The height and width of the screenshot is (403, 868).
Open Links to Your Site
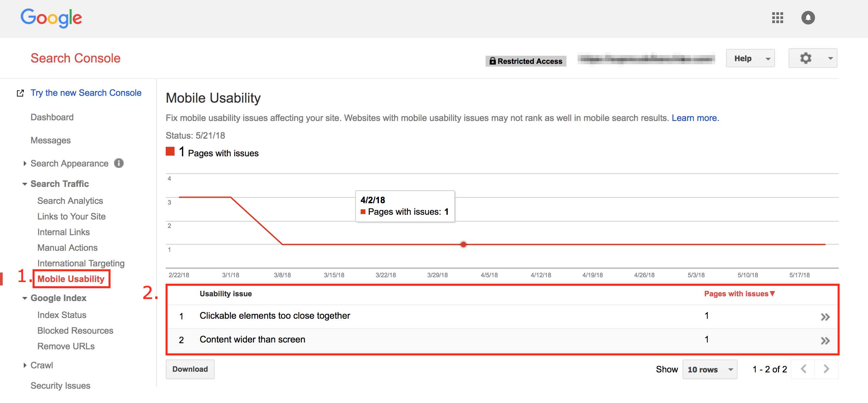pyautogui.click(x=71, y=216)
